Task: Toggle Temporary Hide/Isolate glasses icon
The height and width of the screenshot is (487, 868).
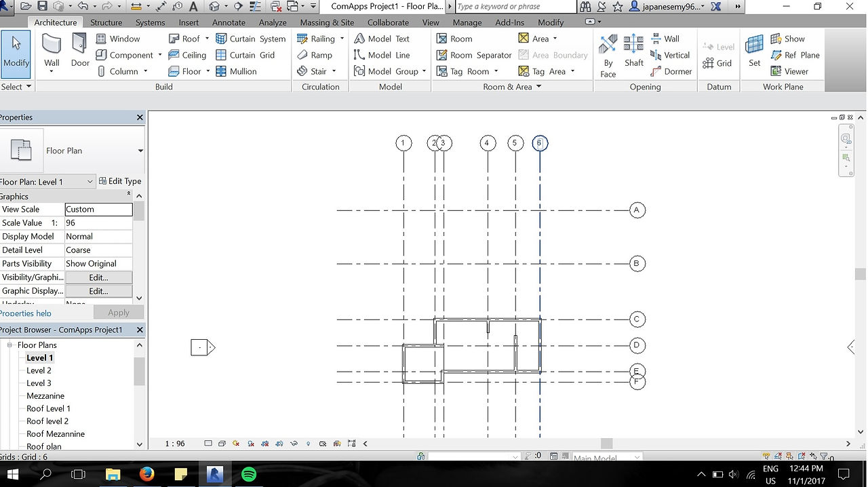Action: pos(294,444)
